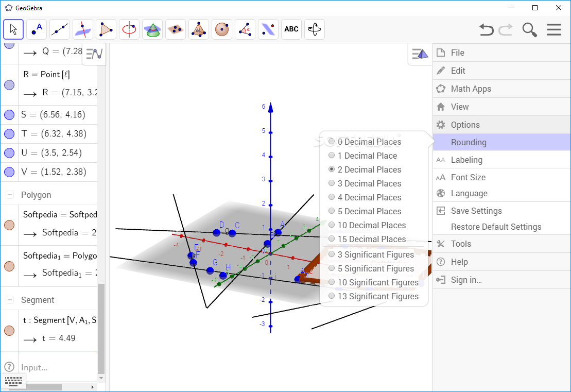Select 15 Decimal Places rounding

pyautogui.click(x=368, y=239)
